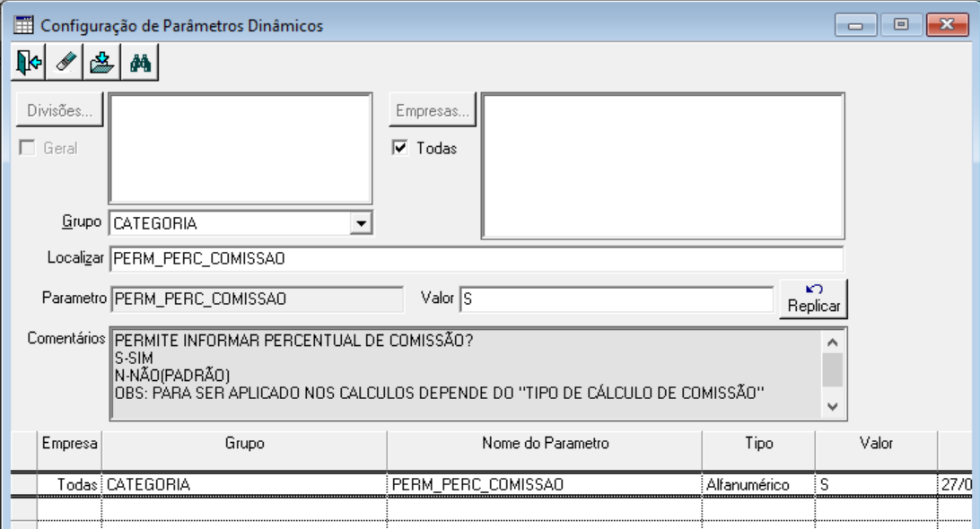The width and height of the screenshot is (980, 529).
Task: Close the Configuração de Parâmetros Dinâmicos window
Action: tap(947, 25)
